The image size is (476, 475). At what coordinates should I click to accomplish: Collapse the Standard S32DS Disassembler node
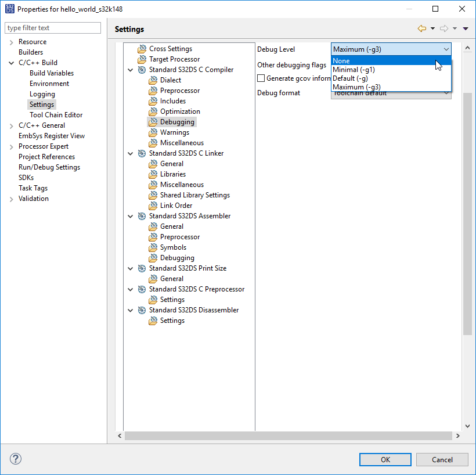131,311
